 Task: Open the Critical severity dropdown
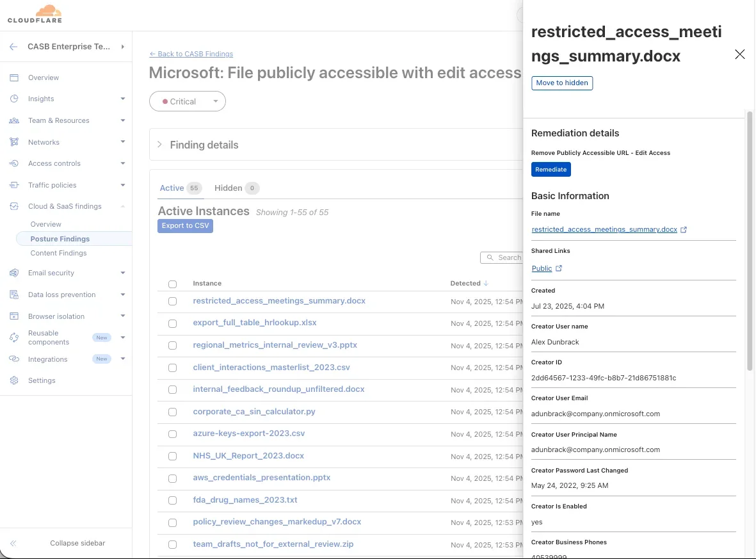(187, 101)
